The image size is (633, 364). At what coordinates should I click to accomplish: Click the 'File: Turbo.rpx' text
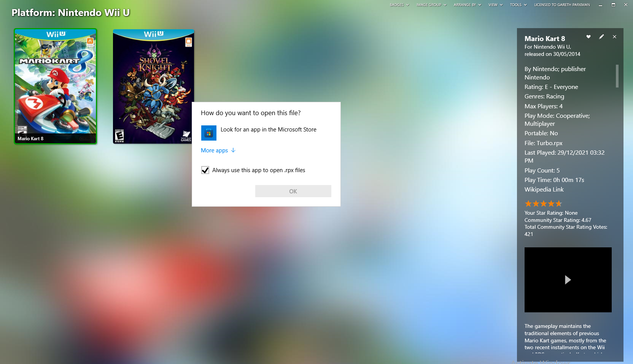(543, 143)
